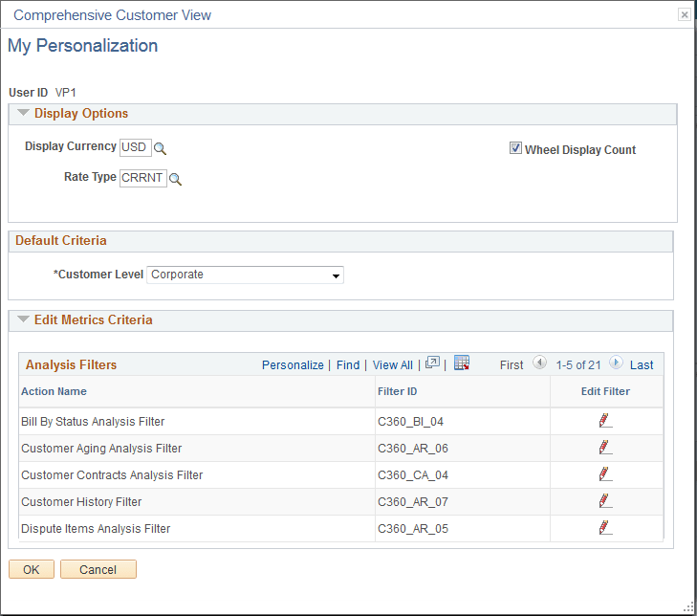
Task: Edit Dispute Items Analysis Filter pencil
Action: click(x=605, y=527)
